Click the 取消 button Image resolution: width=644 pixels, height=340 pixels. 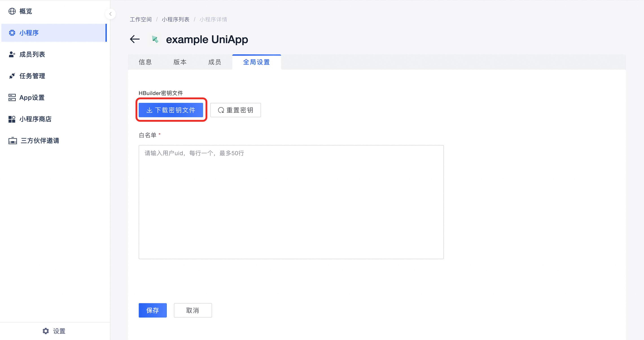tap(193, 310)
